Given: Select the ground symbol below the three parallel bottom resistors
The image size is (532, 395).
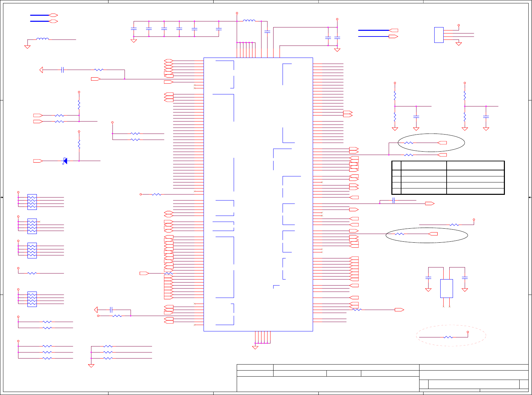Looking at the screenshot, I should pyautogui.click(x=91, y=366).
